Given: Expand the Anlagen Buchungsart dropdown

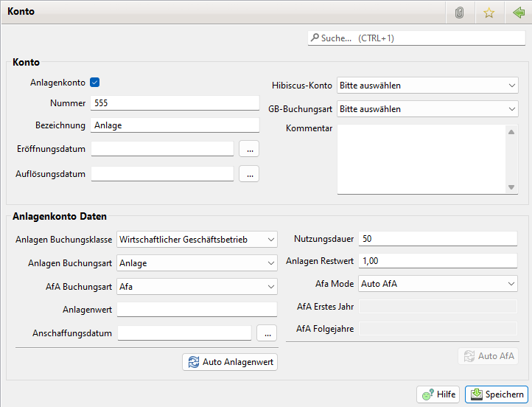Looking at the screenshot, I should 197,262.
